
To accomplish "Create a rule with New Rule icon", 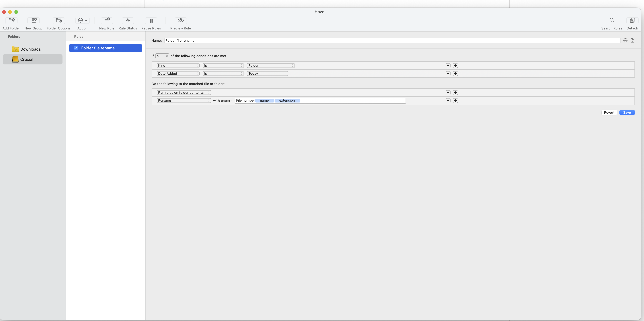I will point(107,20).
